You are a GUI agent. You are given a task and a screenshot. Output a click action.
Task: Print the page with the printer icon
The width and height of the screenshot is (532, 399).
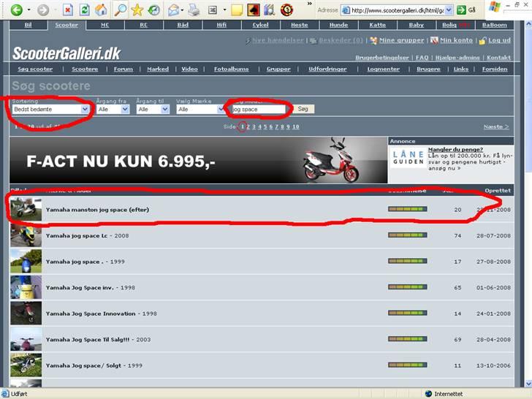tap(194, 9)
